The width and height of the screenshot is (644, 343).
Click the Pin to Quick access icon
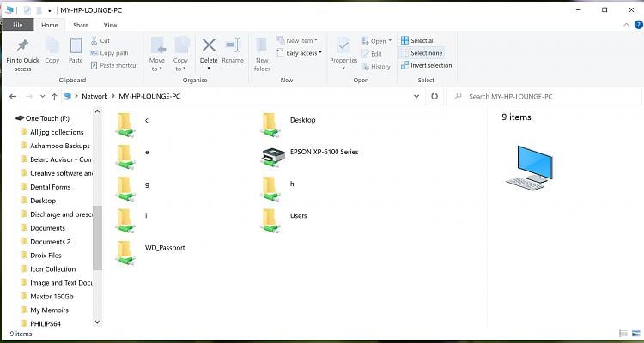click(22, 46)
